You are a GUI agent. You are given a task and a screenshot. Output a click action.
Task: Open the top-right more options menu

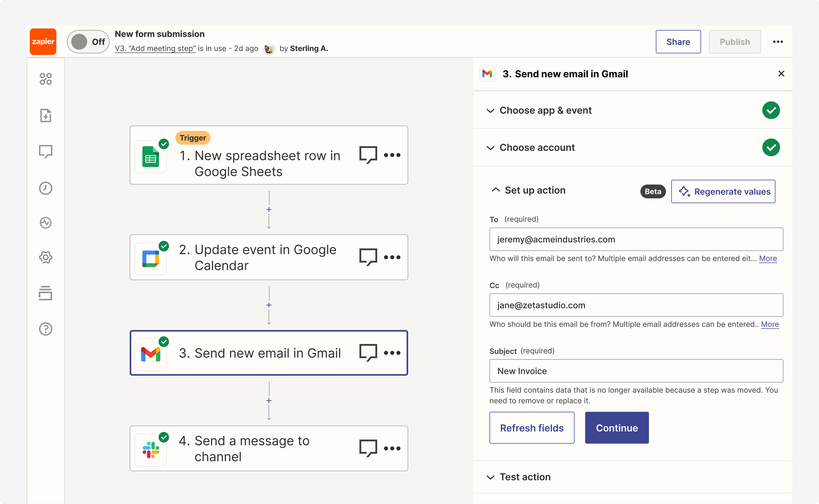(x=778, y=42)
